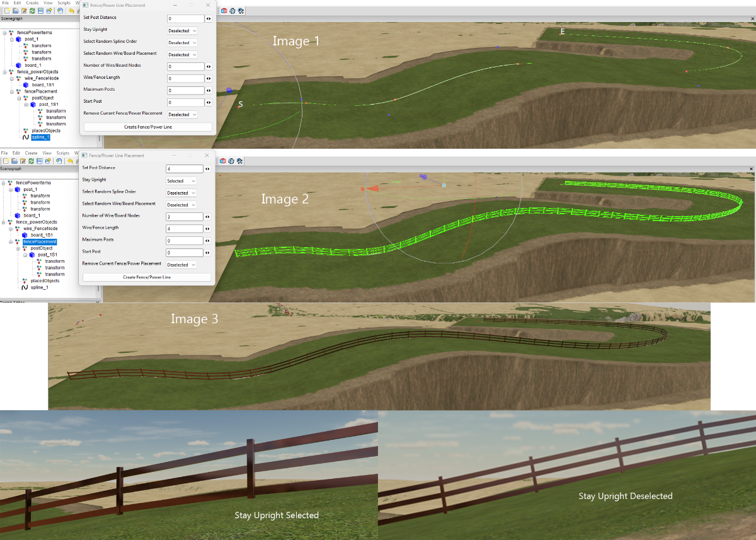
Task: Click the new scene icon in Image 1 toolbar
Action: [6, 11]
